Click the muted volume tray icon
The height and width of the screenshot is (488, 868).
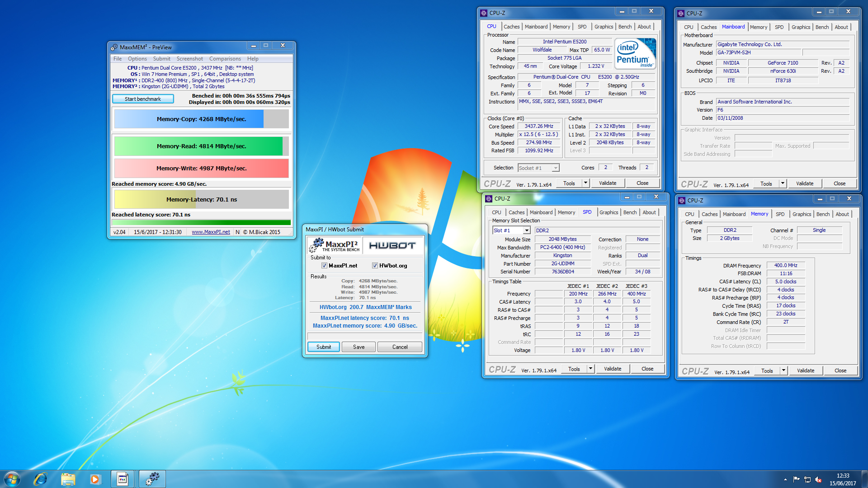(818, 479)
